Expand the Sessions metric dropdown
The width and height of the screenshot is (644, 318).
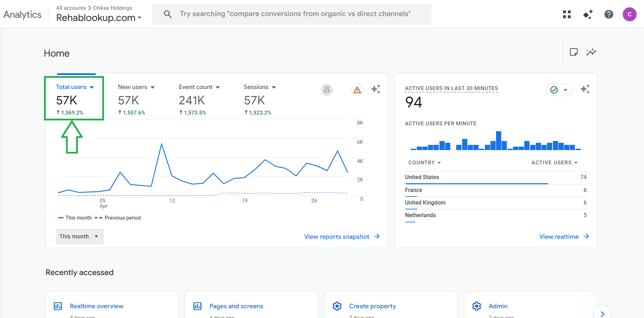click(274, 87)
